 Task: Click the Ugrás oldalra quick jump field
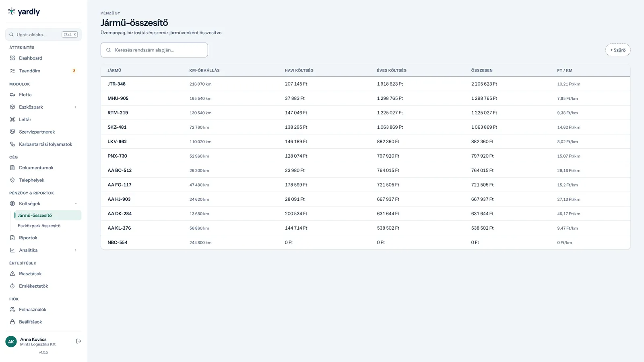(x=43, y=35)
